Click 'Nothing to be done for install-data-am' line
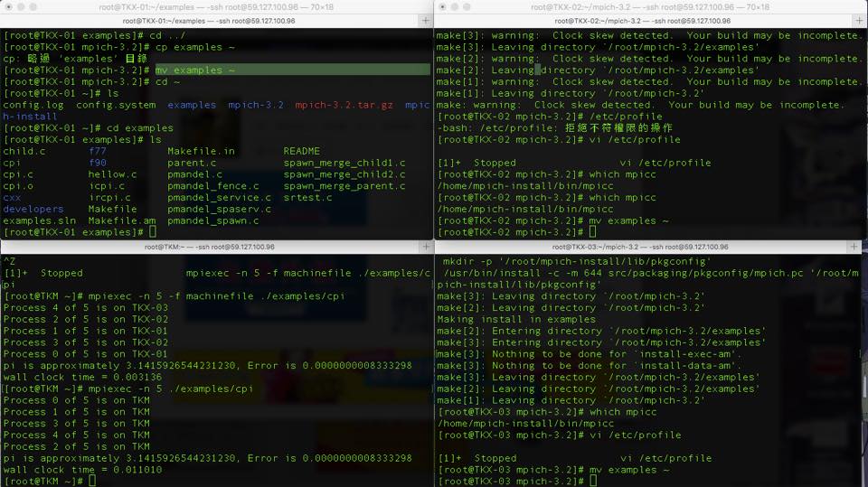 pos(589,366)
